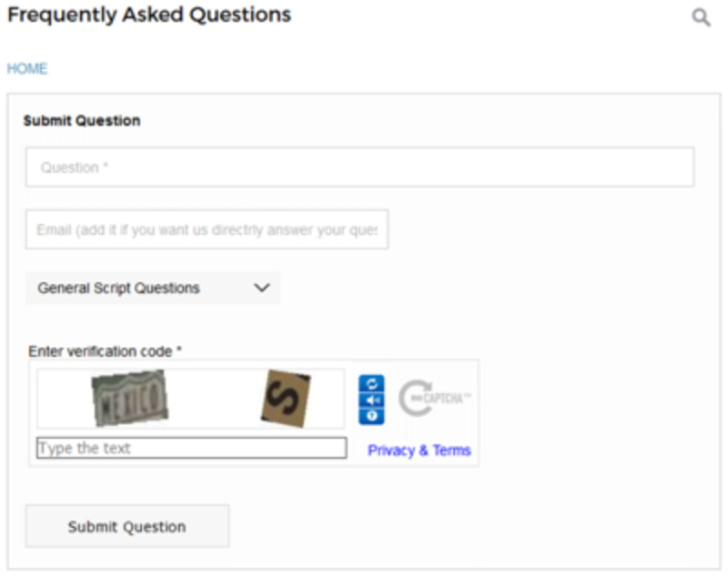Open the General Script Questions dropdown
728x579 pixels.
coord(153,288)
